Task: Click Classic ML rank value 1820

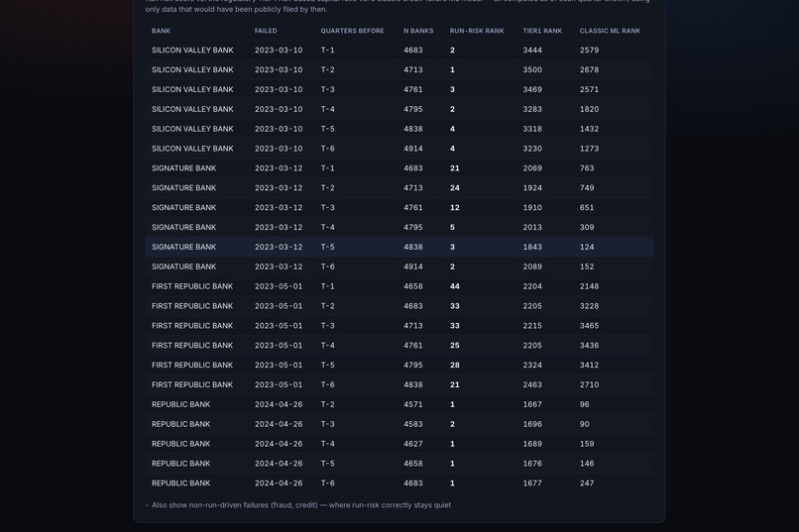Action: click(x=589, y=109)
